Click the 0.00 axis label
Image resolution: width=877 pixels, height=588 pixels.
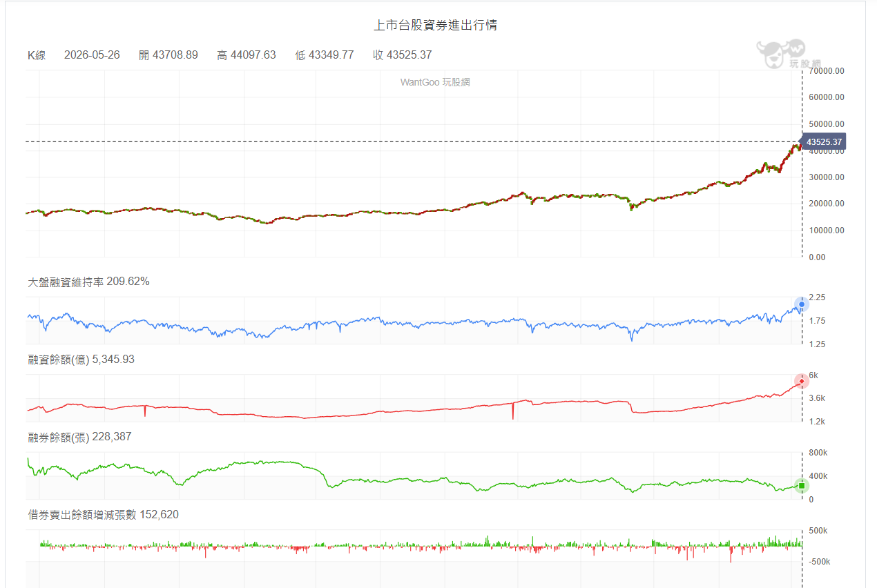tap(816, 257)
